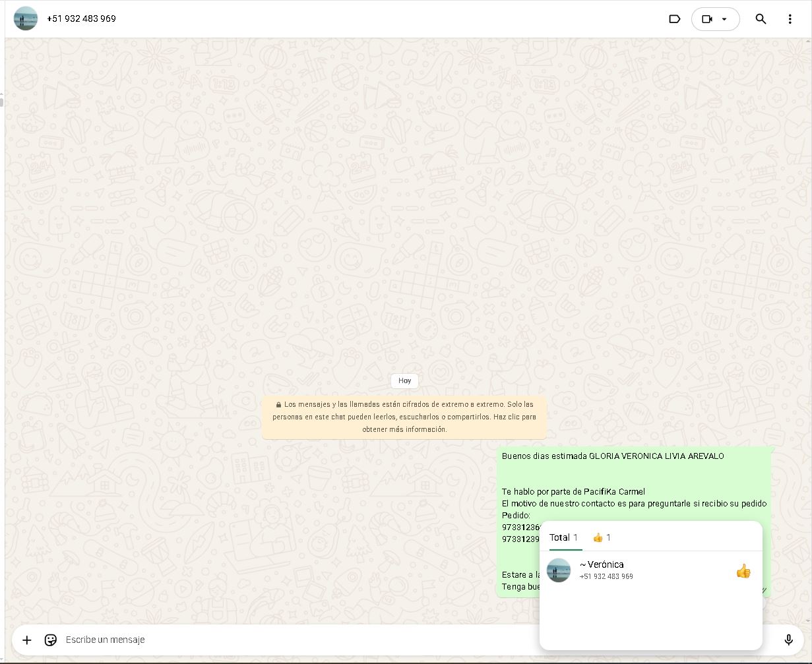Open the label chat tag icon
The height and width of the screenshot is (664, 812).
point(674,19)
